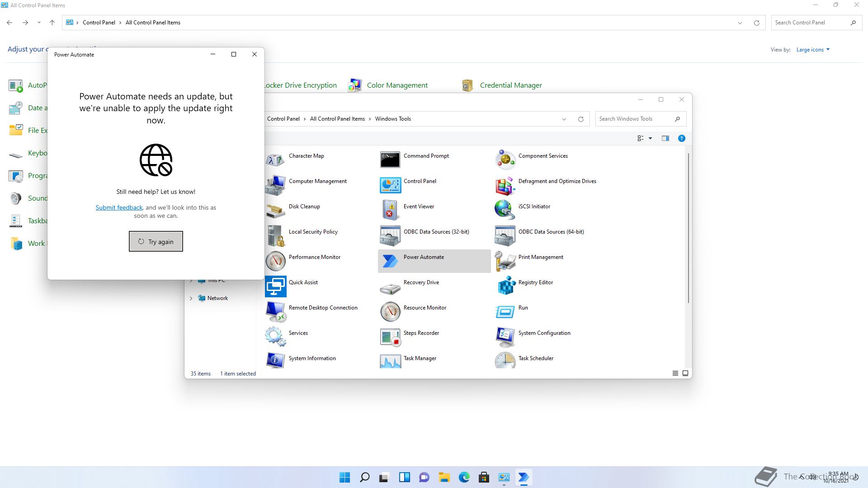The height and width of the screenshot is (488, 868).
Task: Click Search Windows Tools field
Action: click(x=641, y=119)
